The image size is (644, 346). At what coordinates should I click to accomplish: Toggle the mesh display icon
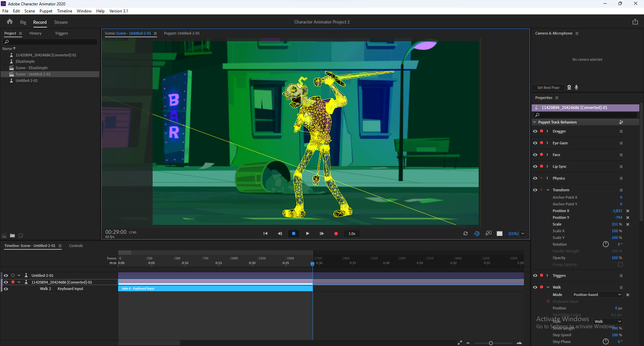pyautogui.click(x=477, y=234)
